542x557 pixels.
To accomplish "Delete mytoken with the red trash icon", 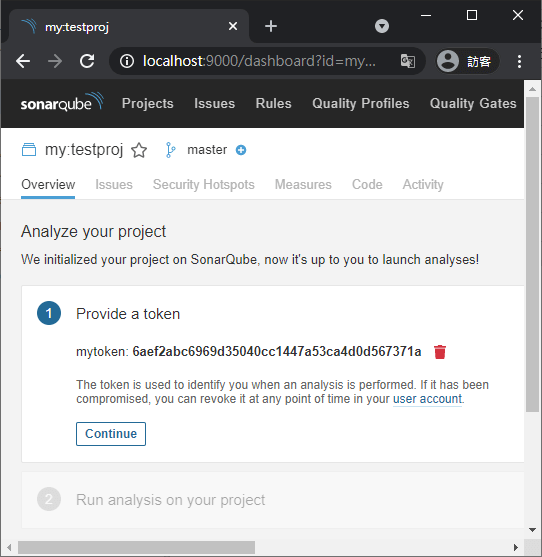I will pyautogui.click(x=439, y=352).
